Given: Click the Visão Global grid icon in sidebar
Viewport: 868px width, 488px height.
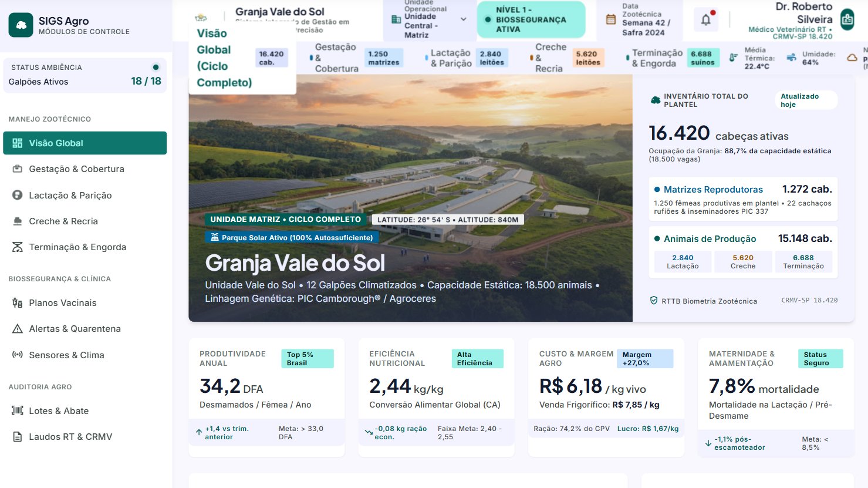Looking at the screenshot, I should (x=18, y=143).
